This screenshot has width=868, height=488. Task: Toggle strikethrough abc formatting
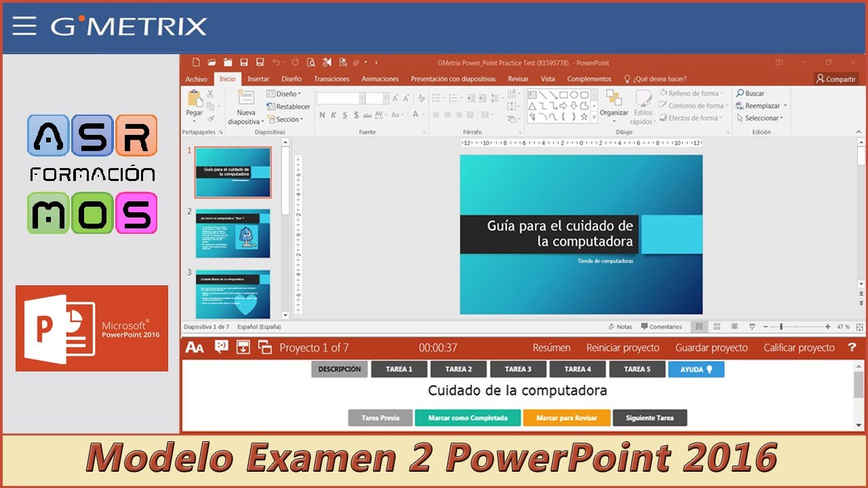tap(367, 115)
